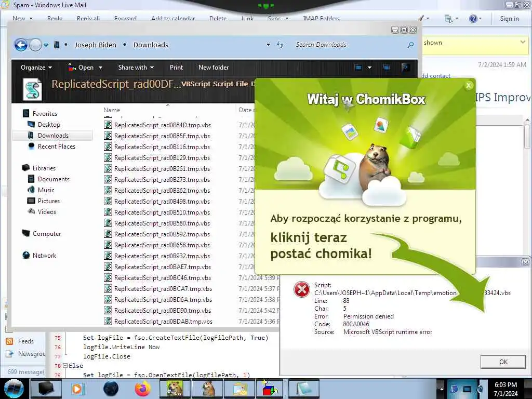
Task: Select Network in the navigation pane
Action: [x=44, y=255]
